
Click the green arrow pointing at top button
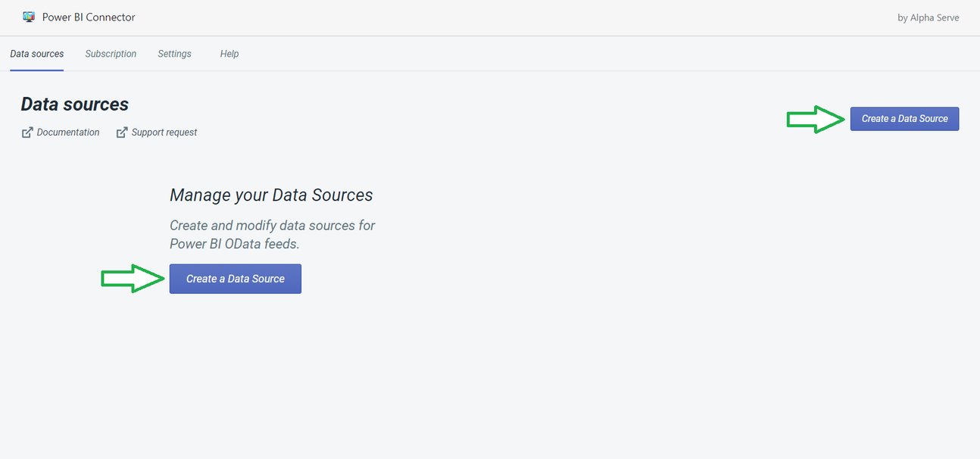click(815, 119)
